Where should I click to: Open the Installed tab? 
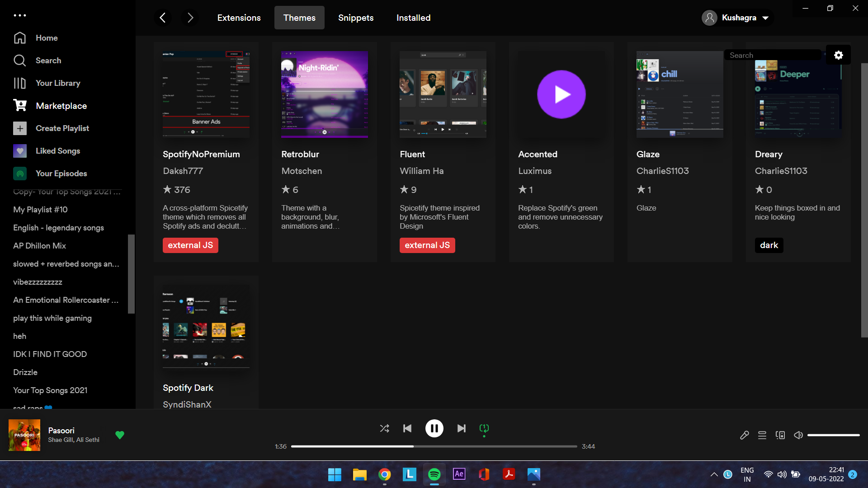pyautogui.click(x=413, y=18)
